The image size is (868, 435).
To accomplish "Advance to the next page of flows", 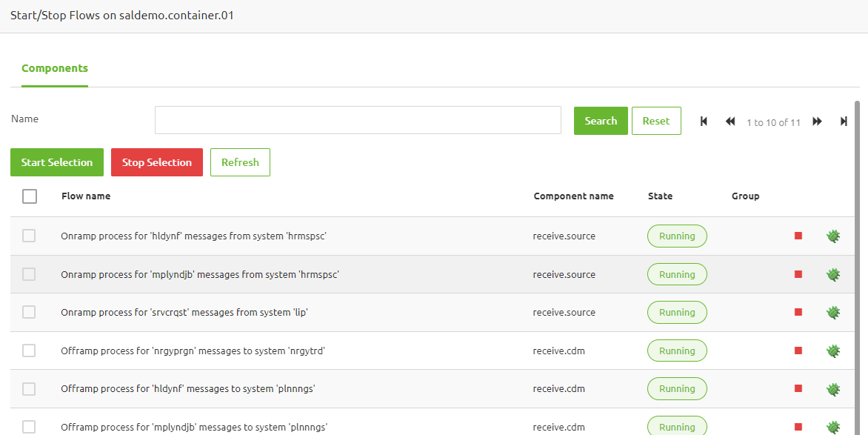I will 817,121.
